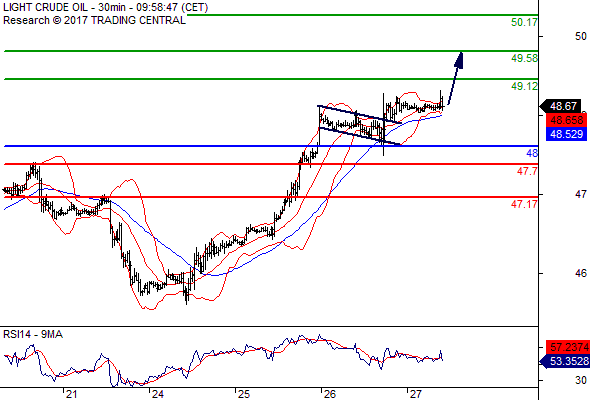Click the red 47.7 support label
The image size is (590, 400).
pos(527,171)
